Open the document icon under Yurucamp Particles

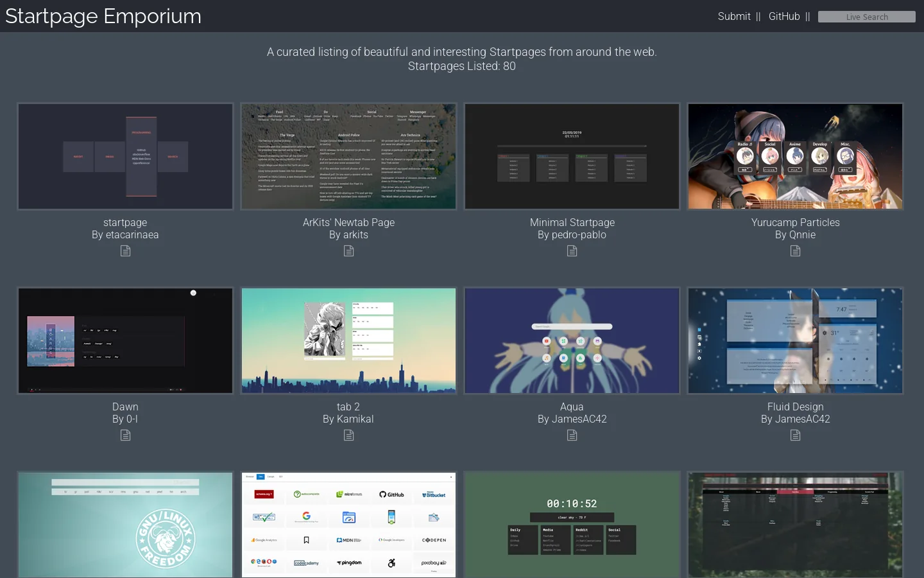click(x=796, y=250)
